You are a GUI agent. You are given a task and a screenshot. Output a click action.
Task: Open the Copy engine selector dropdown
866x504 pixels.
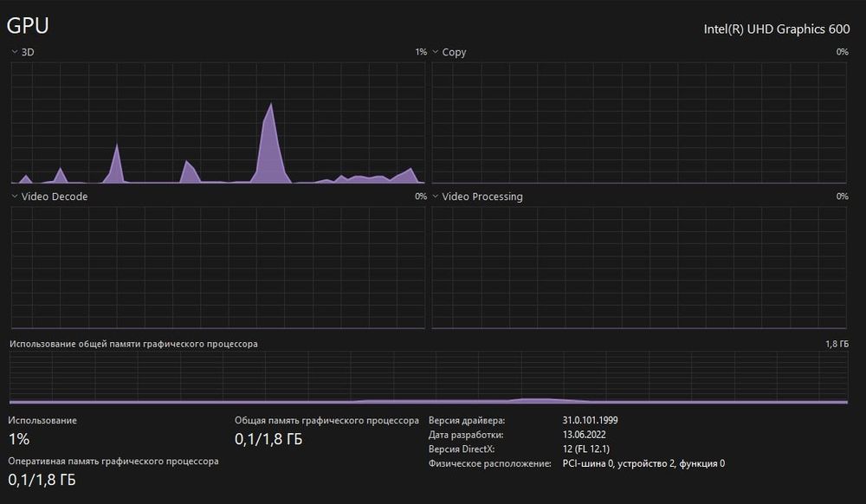pos(449,52)
